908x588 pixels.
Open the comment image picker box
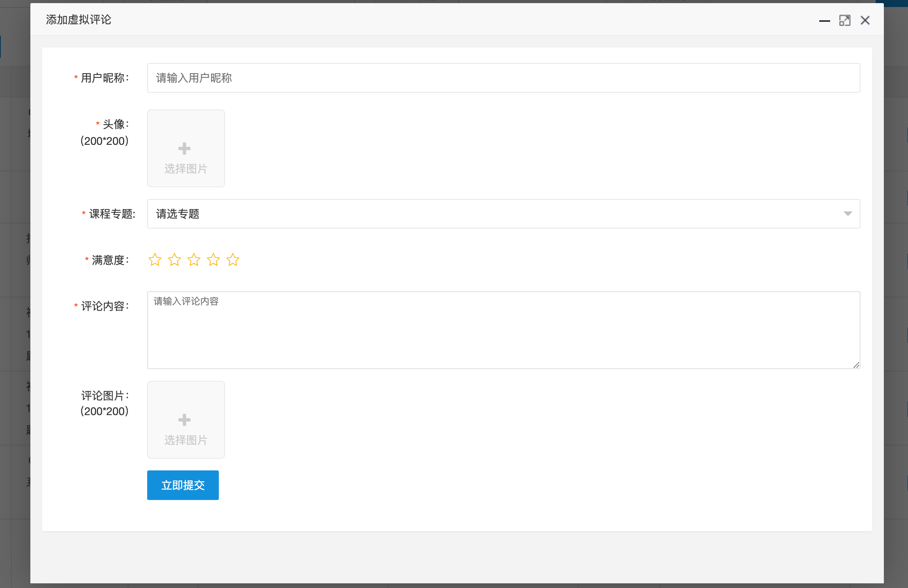click(x=186, y=420)
